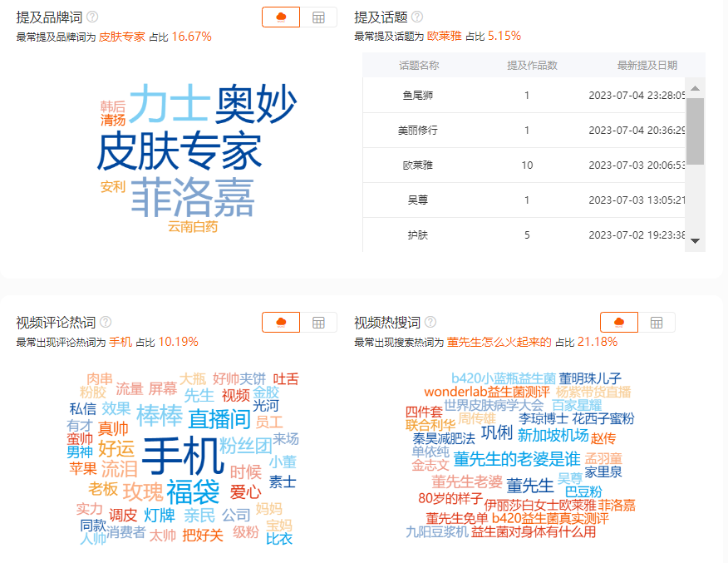Open help icon next to 提及品牌词

pos(93,17)
